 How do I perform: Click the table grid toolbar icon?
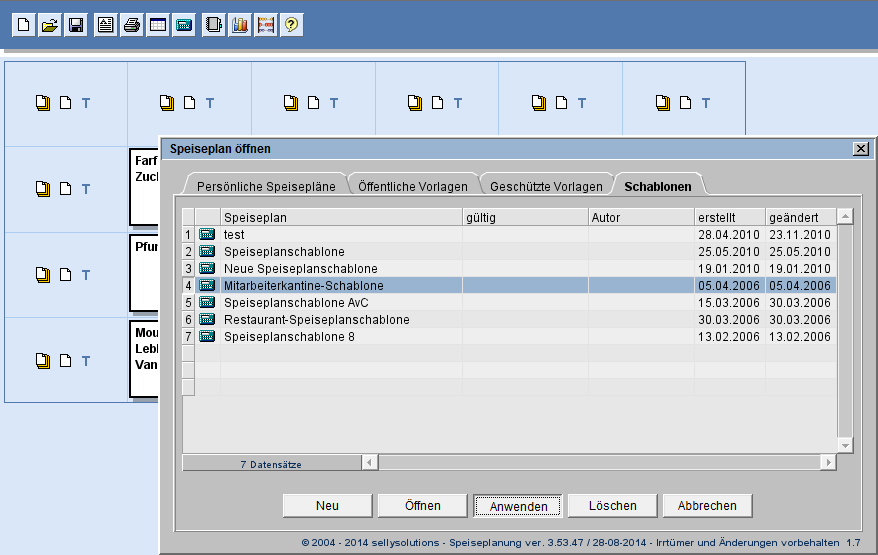coord(157,25)
